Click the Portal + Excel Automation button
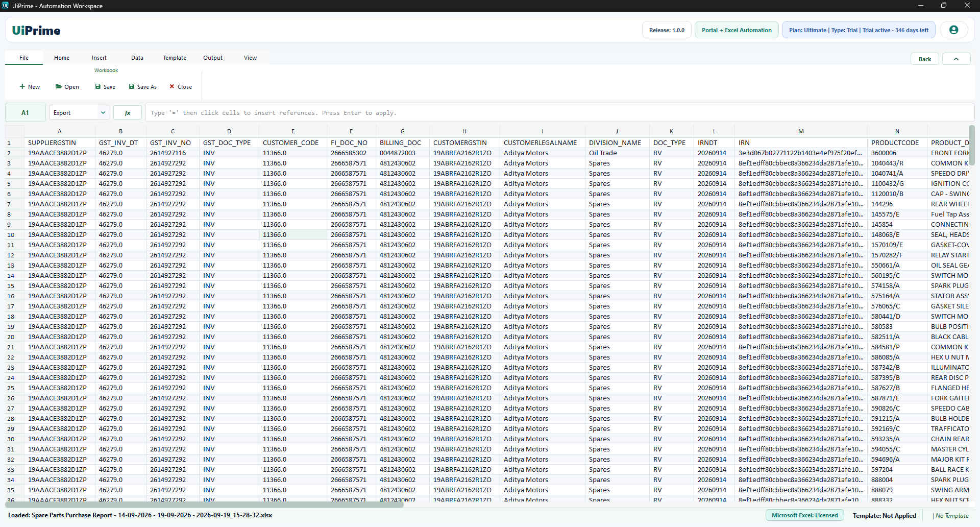The image size is (980, 527). [737, 30]
